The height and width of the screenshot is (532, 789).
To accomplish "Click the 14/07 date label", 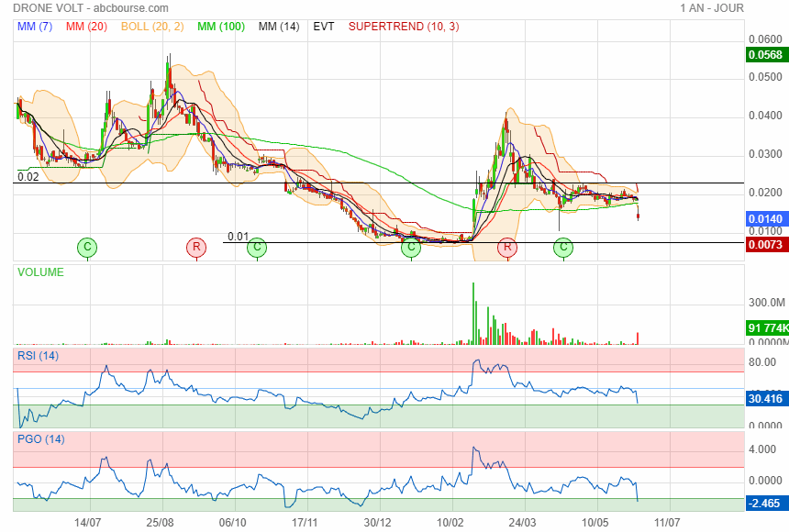I will pos(87,523).
